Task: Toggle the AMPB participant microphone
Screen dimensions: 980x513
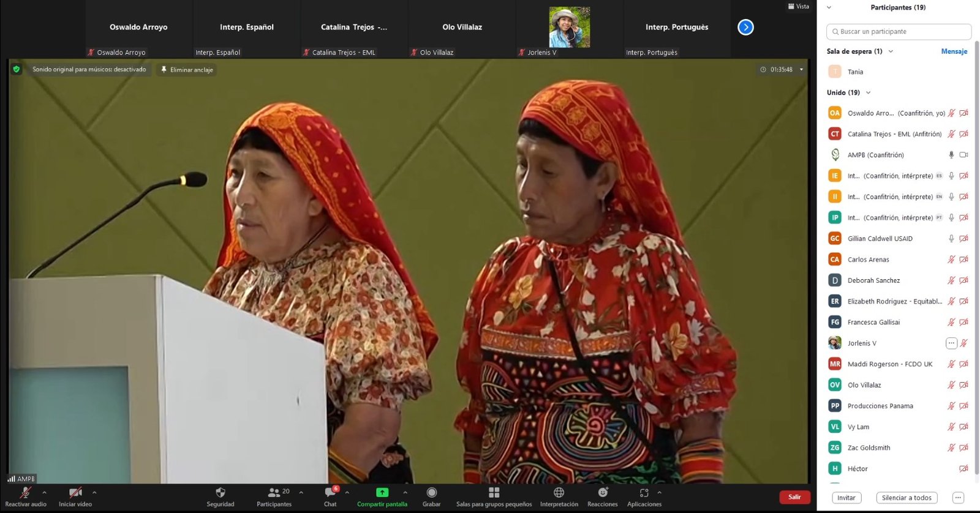Action: [x=951, y=155]
